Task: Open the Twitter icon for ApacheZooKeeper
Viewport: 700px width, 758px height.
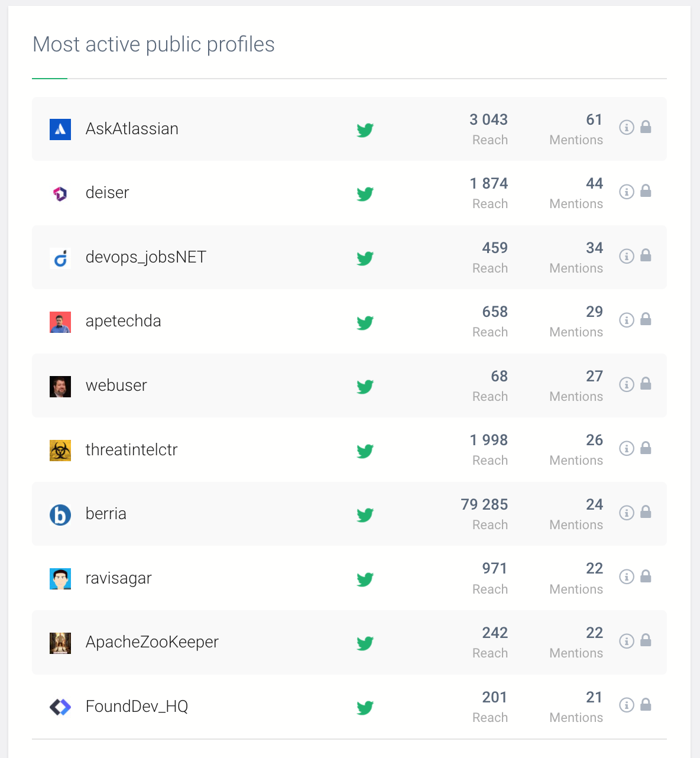Action: click(x=365, y=643)
